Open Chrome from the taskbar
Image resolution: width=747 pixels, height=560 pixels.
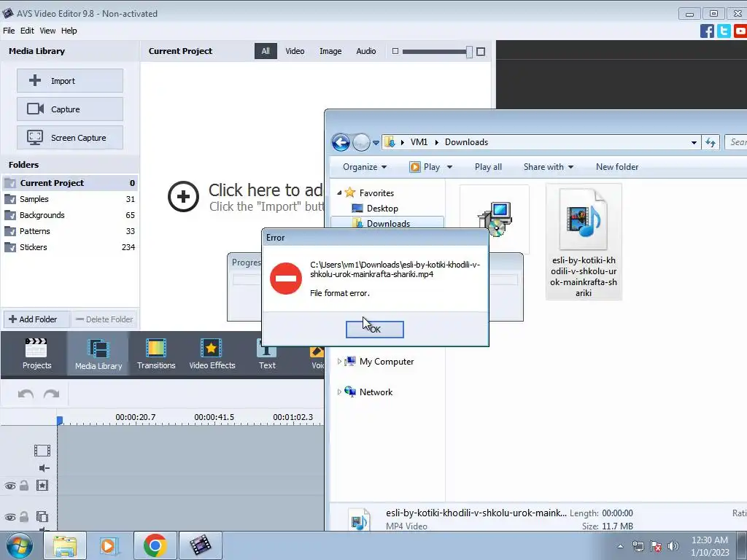point(155,545)
